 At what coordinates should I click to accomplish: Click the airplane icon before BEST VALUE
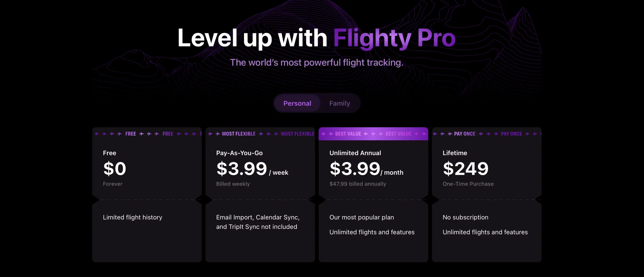click(331, 134)
